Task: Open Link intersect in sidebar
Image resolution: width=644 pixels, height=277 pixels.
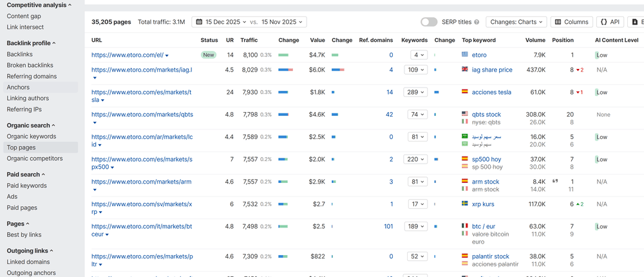Action: coord(25,26)
